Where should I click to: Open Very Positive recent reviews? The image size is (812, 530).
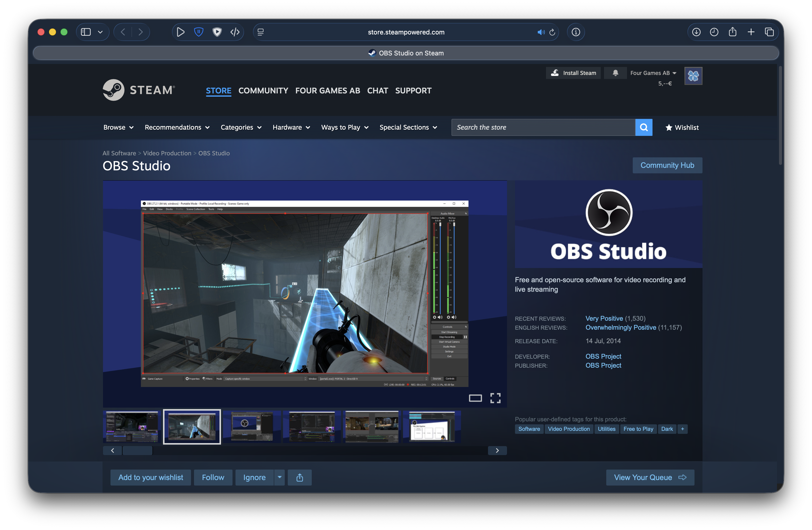[x=604, y=318]
